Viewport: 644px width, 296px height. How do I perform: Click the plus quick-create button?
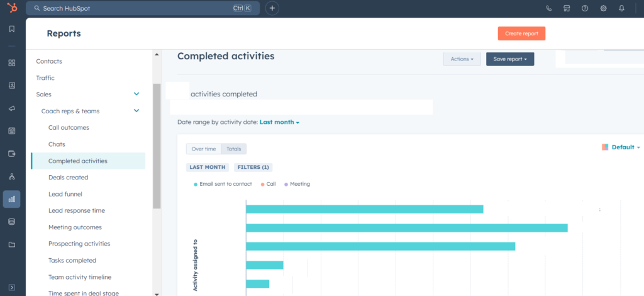click(x=272, y=8)
